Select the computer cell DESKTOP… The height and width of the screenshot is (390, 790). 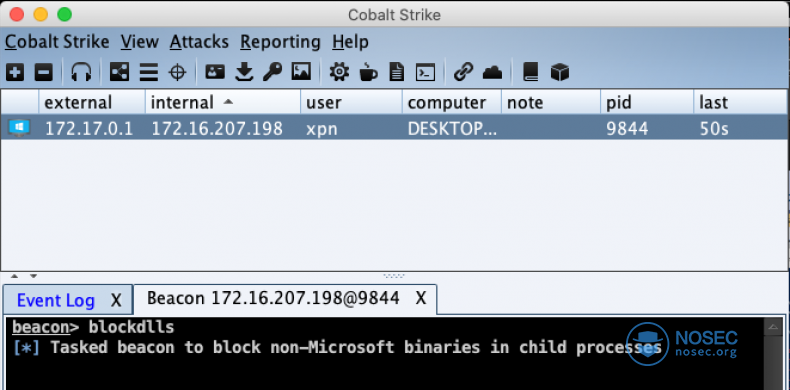click(x=452, y=129)
